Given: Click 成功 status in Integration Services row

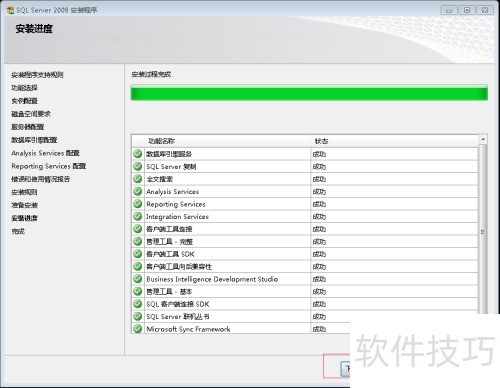Looking at the screenshot, I should [x=319, y=217].
